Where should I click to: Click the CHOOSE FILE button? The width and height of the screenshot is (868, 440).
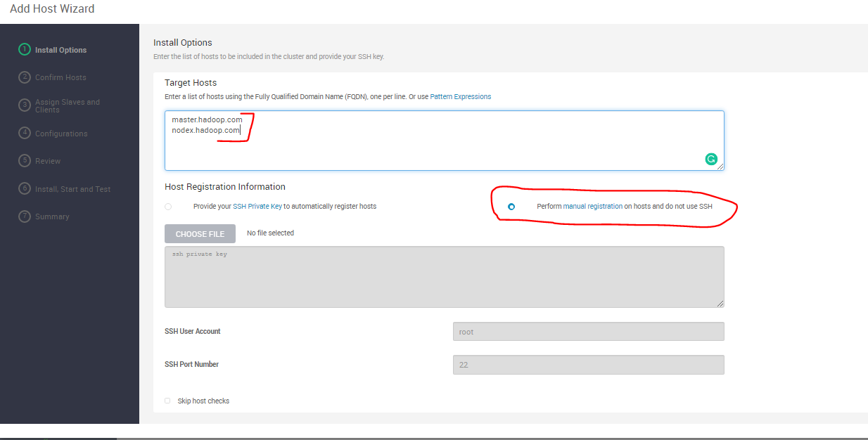[200, 234]
